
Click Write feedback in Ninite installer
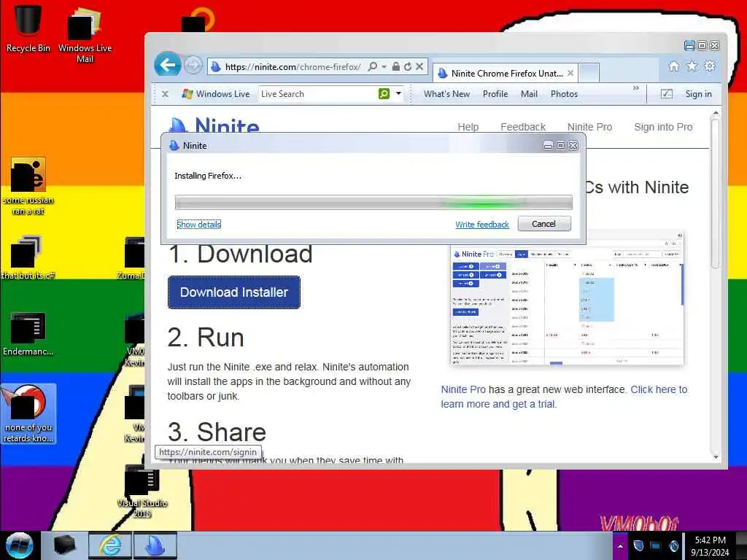(x=482, y=225)
